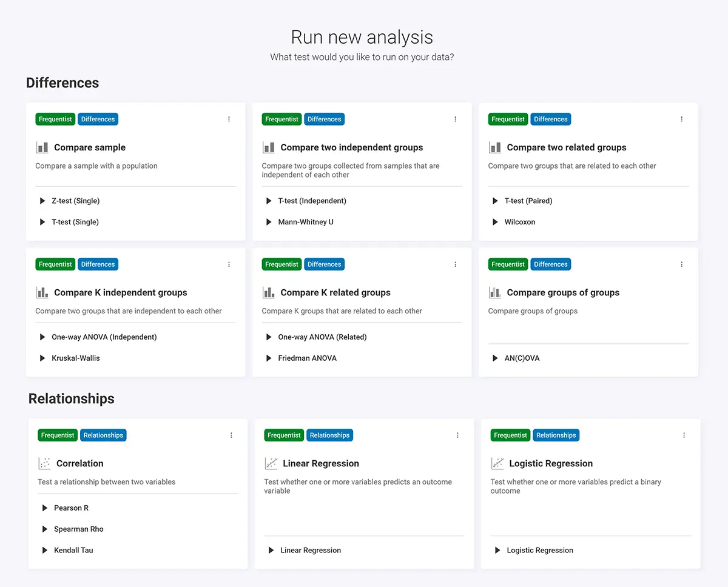Image resolution: width=728 pixels, height=587 pixels.
Task: Open the three-dot menu on Compare K independent groups card
Action: [x=229, y=264]
